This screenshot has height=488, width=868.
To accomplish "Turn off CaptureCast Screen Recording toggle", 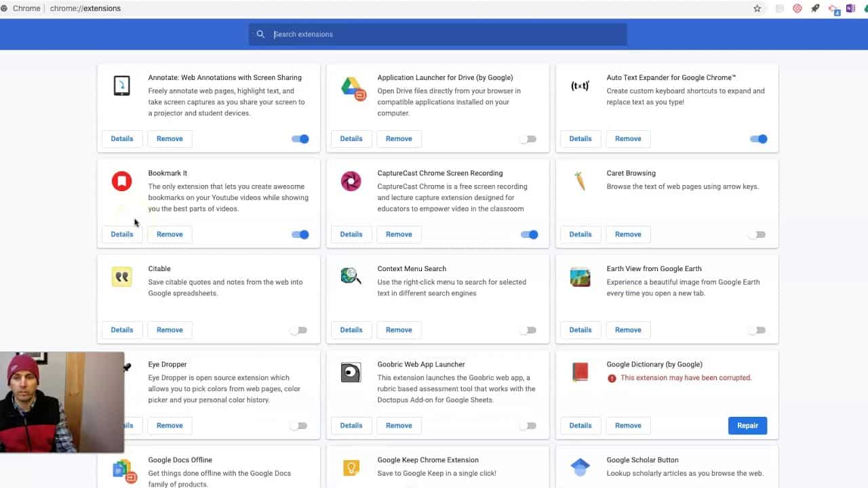I will (529, 235).
